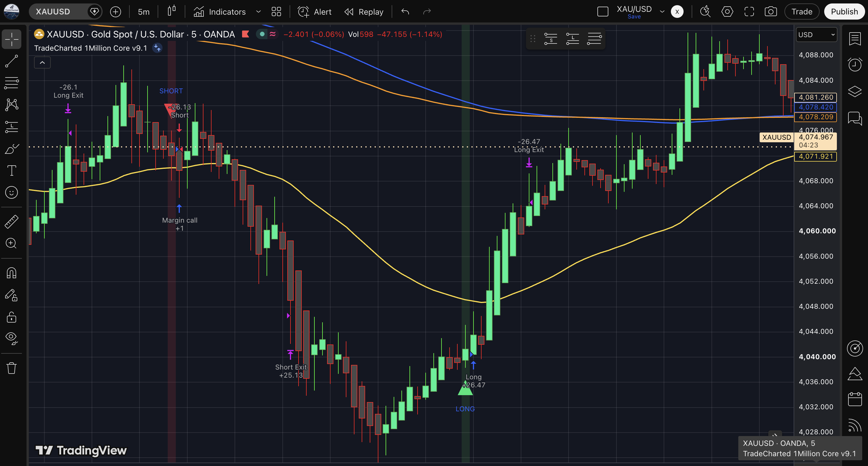The height and width of the screenshot is (466, 868).
Task: Hide all drawings with eye icon
Action: (12, 338)
